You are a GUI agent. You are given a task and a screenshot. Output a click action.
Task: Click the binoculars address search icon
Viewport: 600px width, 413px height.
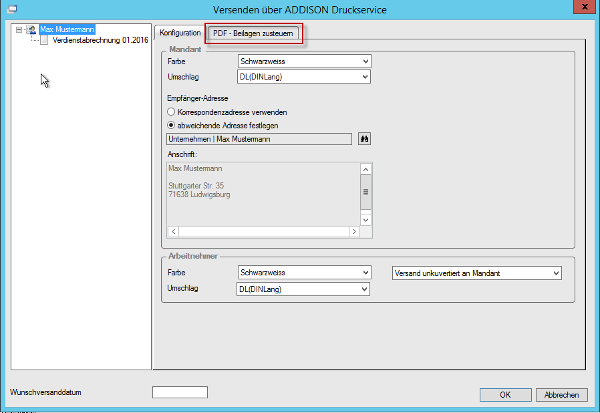pyautogui.click(x=364, y=139)
